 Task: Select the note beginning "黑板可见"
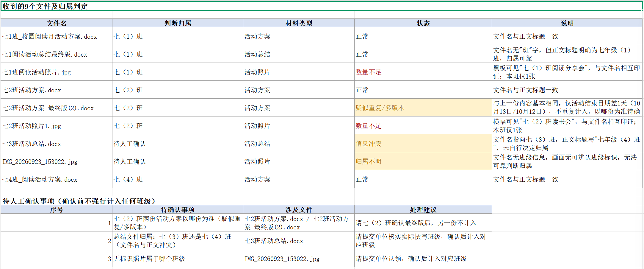[567, 72]
